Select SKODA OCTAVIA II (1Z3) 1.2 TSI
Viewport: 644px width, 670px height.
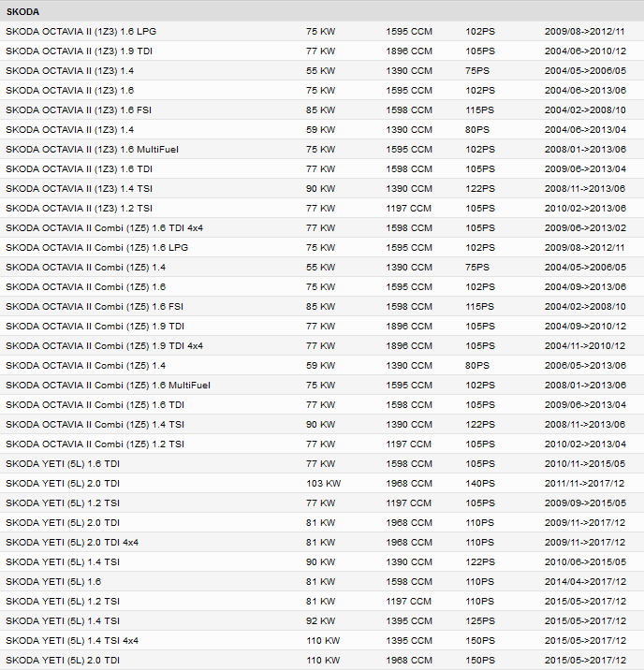[x=322, y=209]
